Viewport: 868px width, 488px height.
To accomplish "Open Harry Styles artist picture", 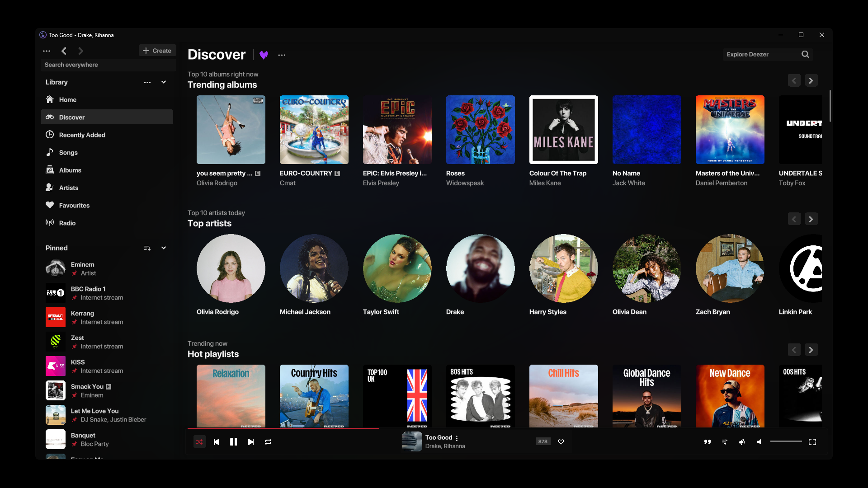I will click(564, 268).
